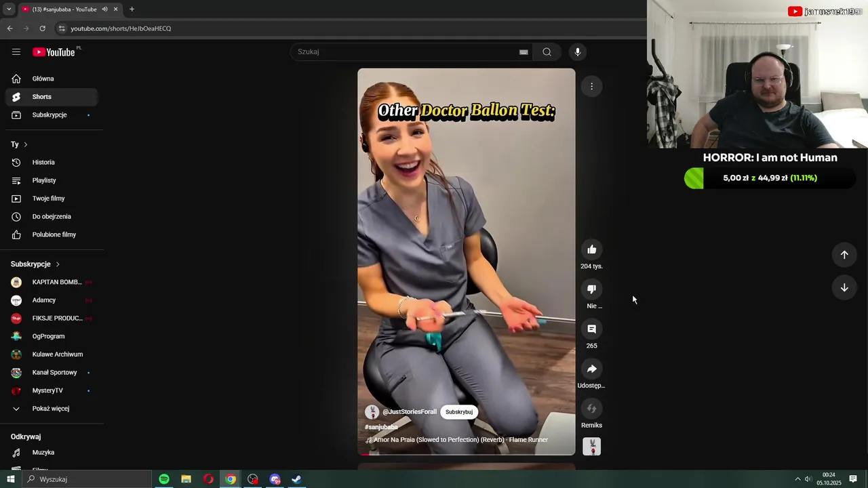Open FIKSJE PRODUC... channel
The image size is (868, 488).
[x=52, y=319]
